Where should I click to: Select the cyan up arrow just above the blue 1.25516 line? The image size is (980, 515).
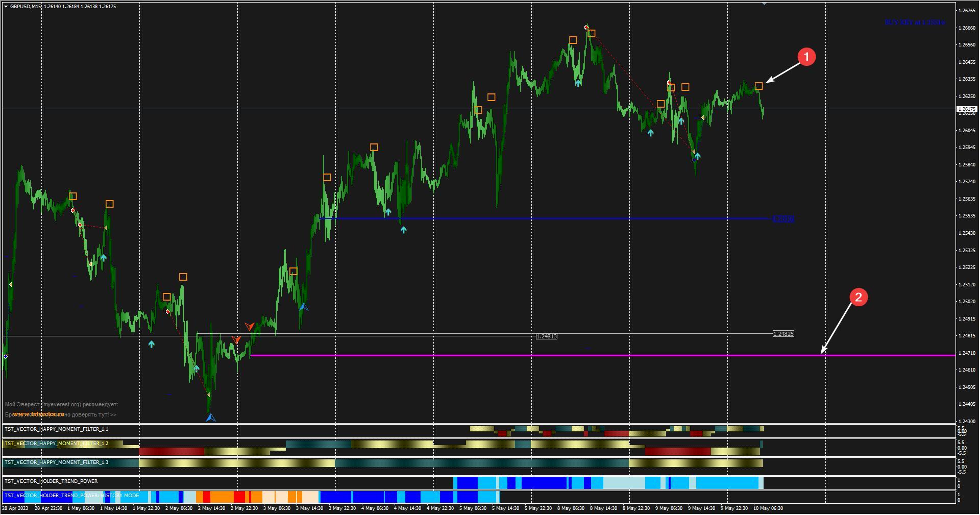(x=388, y=212)
